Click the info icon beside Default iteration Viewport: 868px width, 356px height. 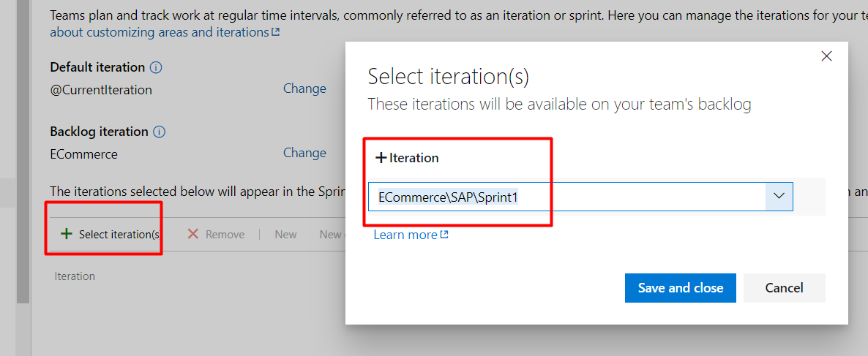pos(156,68)
